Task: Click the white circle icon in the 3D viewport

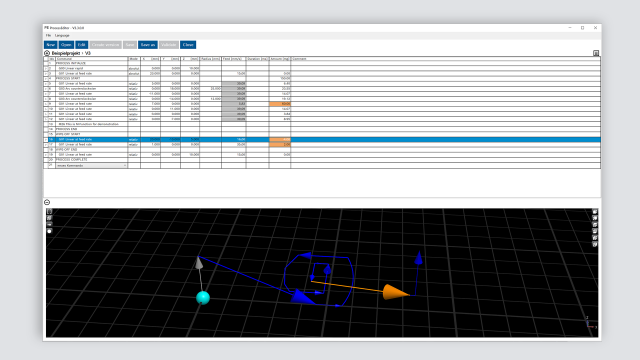Action: pos(49,231)
